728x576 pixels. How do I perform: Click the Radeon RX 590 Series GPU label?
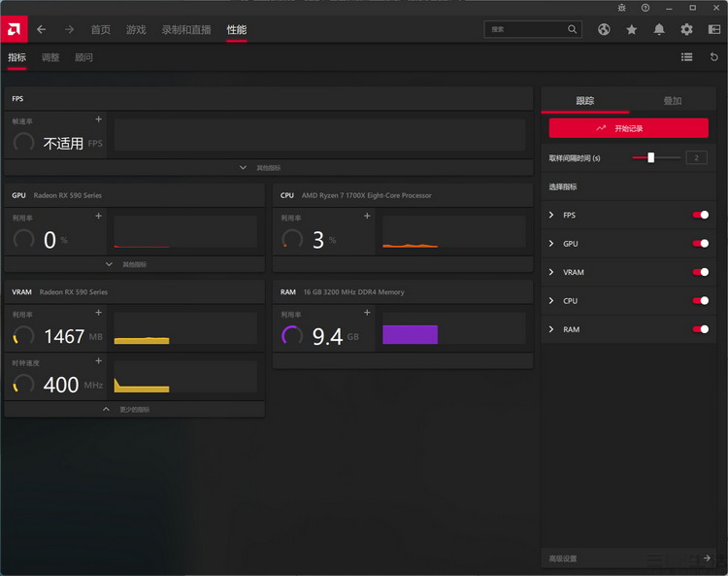coord(67,195)
